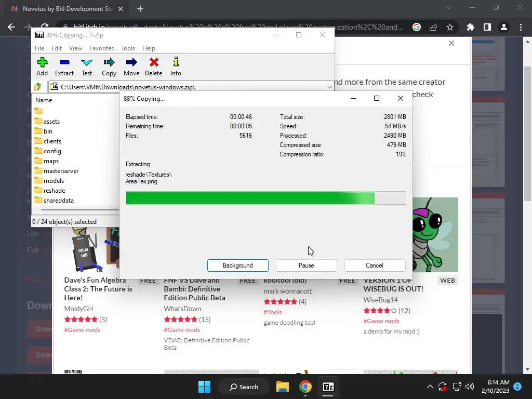Click the #Tools tag link

click(273, 312)
